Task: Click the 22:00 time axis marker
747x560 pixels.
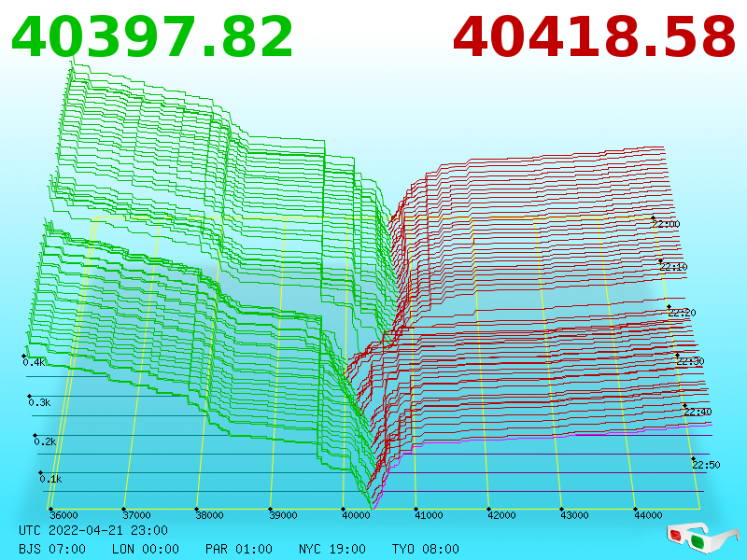Action: tap(667, 224)
